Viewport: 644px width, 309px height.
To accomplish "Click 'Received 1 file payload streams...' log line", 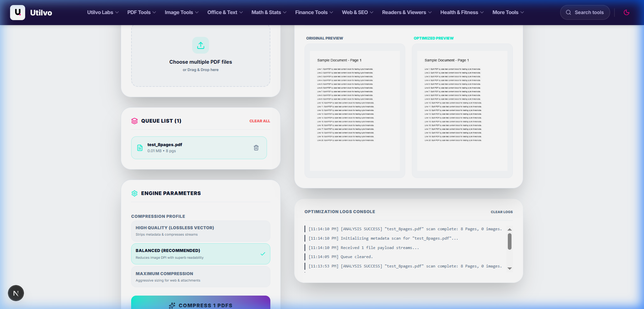I will pos(364,248).
